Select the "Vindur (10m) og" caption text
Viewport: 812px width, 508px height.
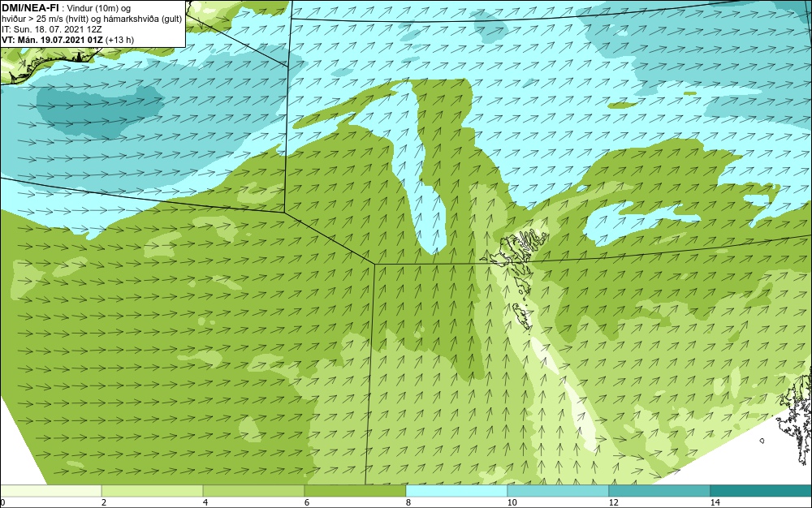99,8
